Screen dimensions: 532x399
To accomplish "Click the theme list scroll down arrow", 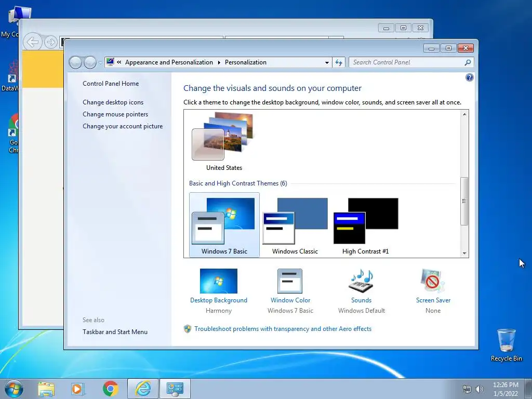I will tap(464, 254).
